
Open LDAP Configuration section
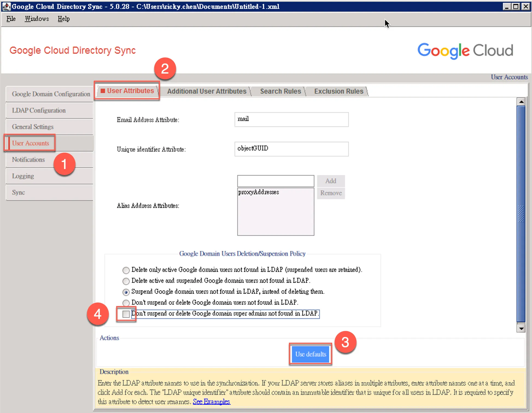click(x=49, y=110)
